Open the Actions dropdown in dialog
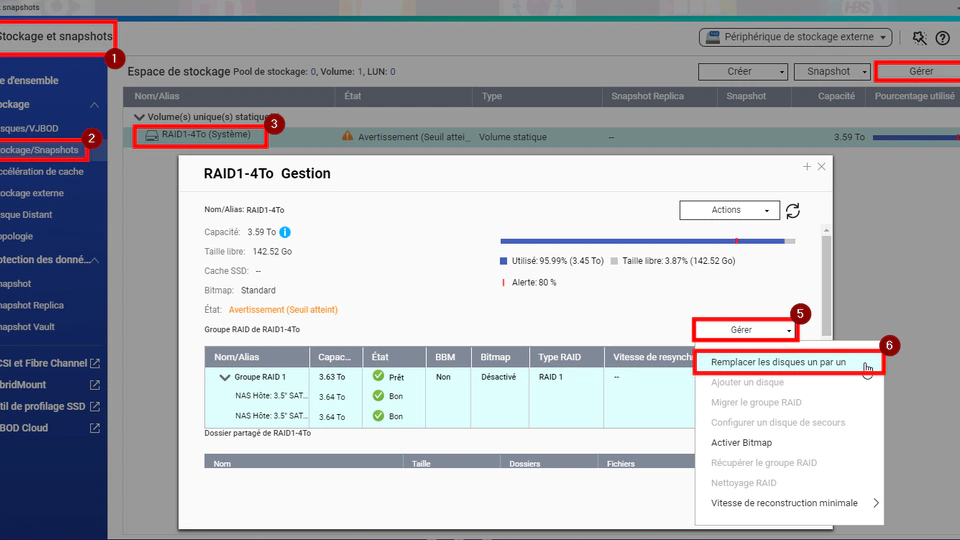The width and height of the screenshot is (960, 540). pos(729,210)
